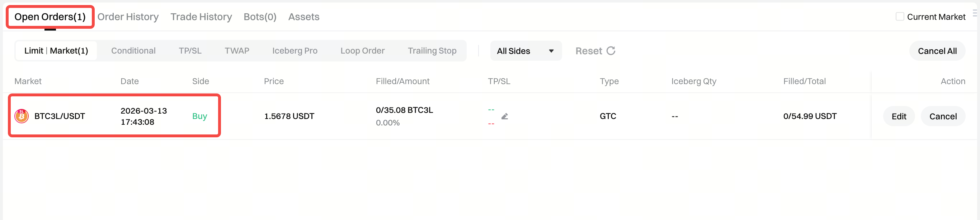Open the Assets tab
980x220 pixels.
coord(303,17)
